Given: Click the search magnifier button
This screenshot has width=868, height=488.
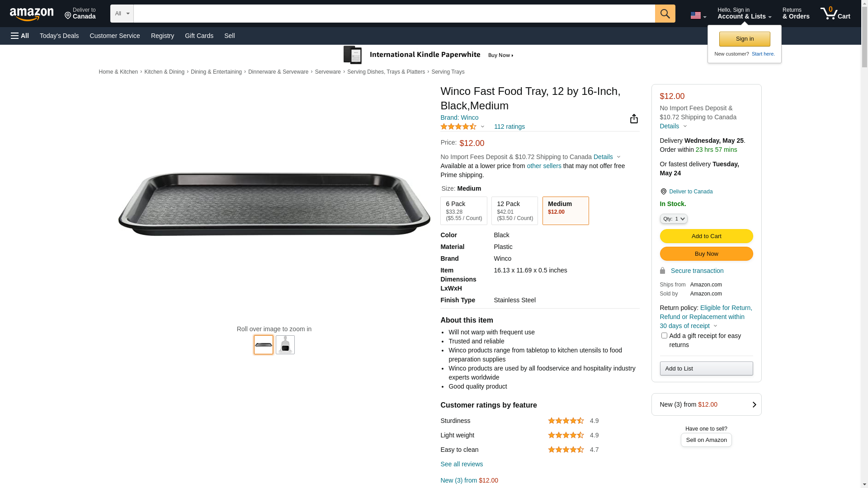Looking at the screenshot, I should point(665,14).
